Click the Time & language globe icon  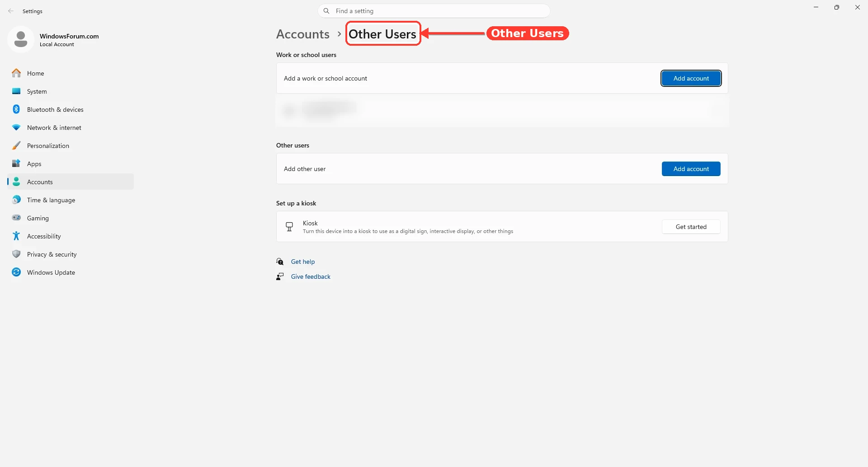(16, 200)
